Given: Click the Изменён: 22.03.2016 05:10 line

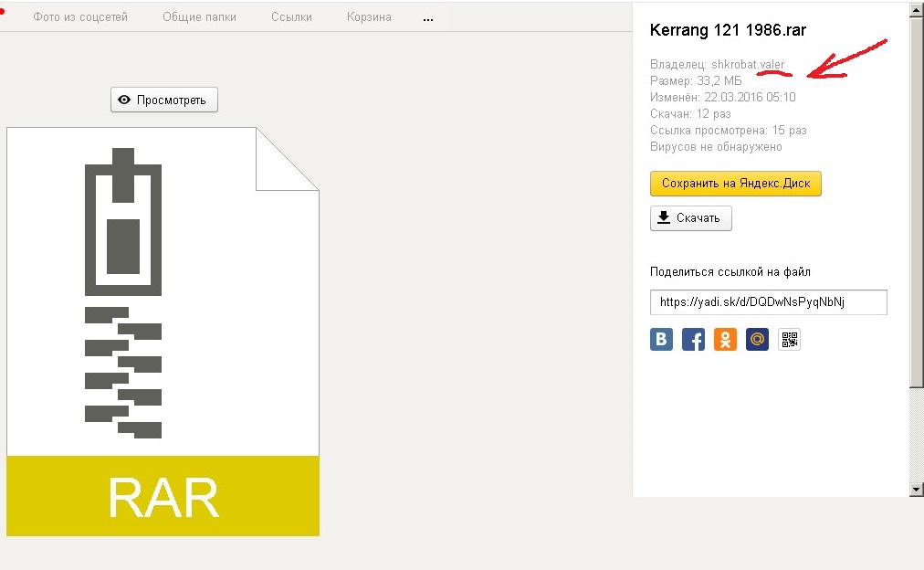Looking at the screenshot, I should (x=722, y=97).
